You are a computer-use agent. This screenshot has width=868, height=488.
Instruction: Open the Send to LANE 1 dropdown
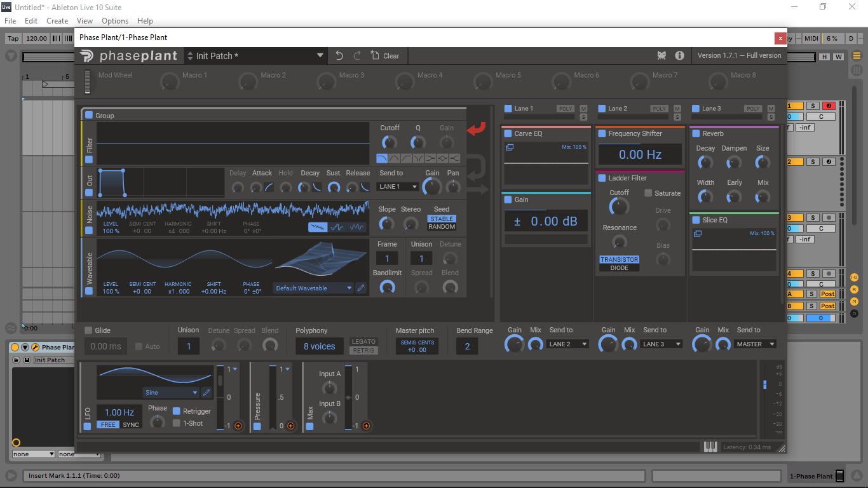coord(398,187)
